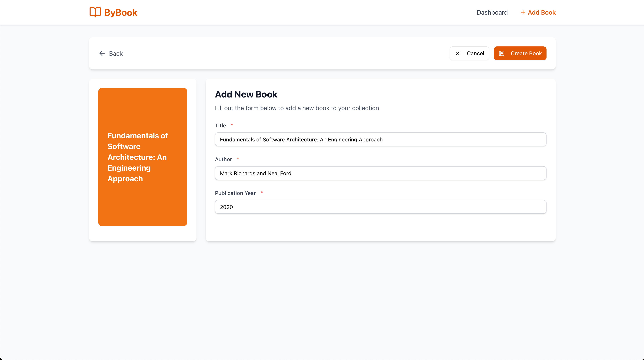The image size is (644, 360).
Task: Open the Dashboard nav item
Action: click(x=492, y=12)
